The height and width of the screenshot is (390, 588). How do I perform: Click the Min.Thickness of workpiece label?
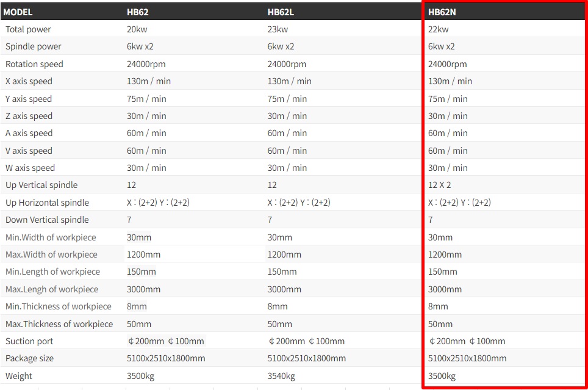click(x=59, y=306)
